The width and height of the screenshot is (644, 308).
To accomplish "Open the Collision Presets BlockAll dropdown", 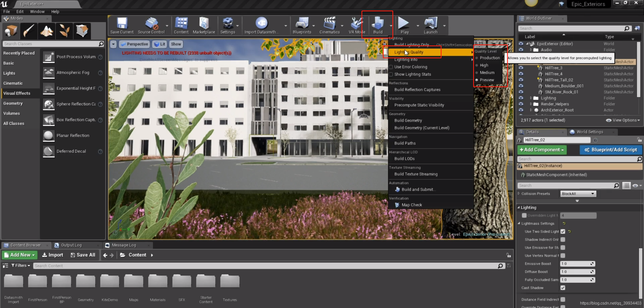I will pyautogui.click(x=578, y=194).
